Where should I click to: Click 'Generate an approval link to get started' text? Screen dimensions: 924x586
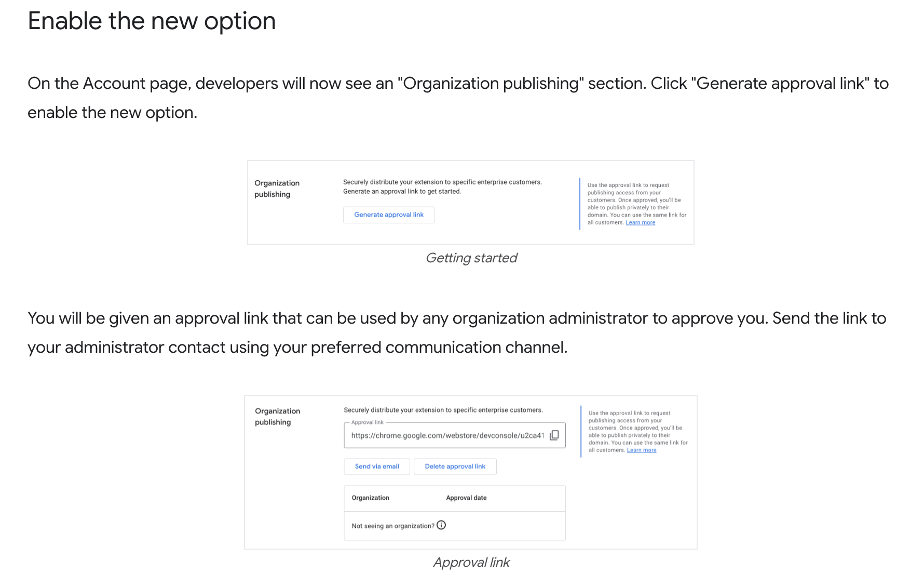(x=402, y=192)
